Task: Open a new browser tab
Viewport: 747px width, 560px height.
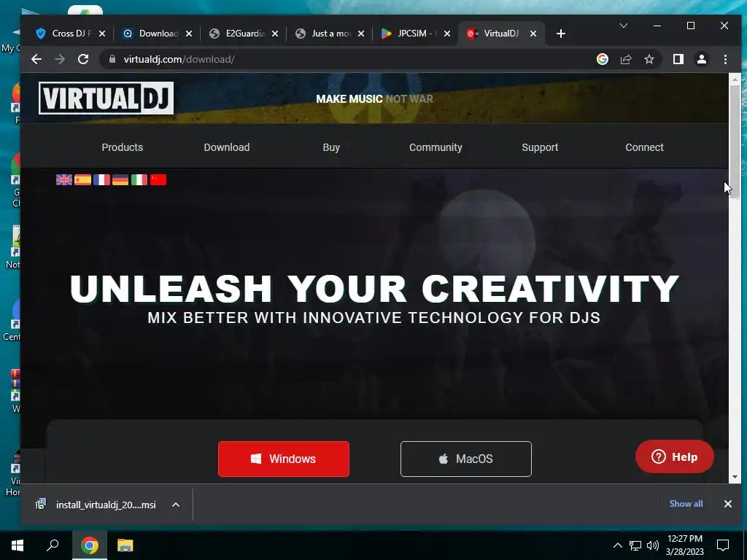Action: [x=561, y=34]
